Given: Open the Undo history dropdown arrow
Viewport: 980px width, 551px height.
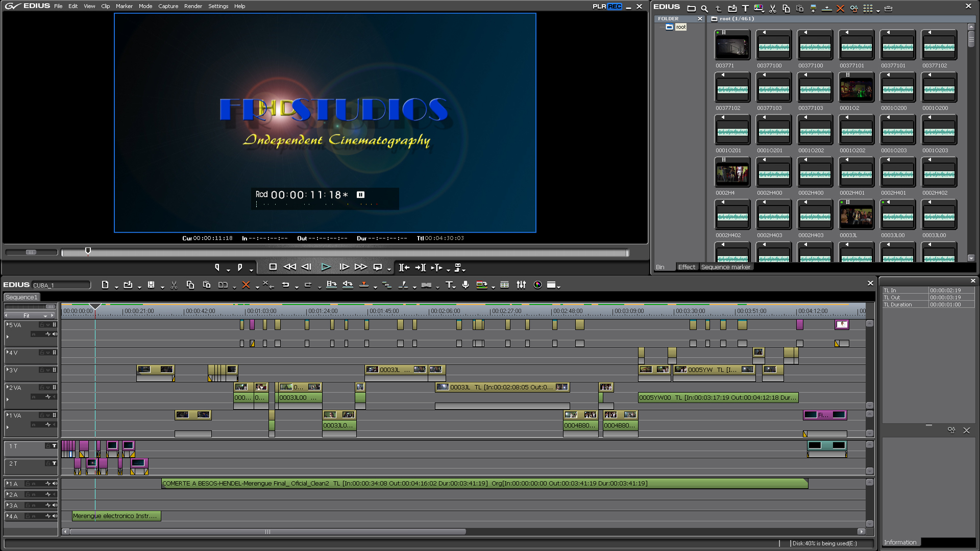Looking at the screenshot, I should pos(296,287).
